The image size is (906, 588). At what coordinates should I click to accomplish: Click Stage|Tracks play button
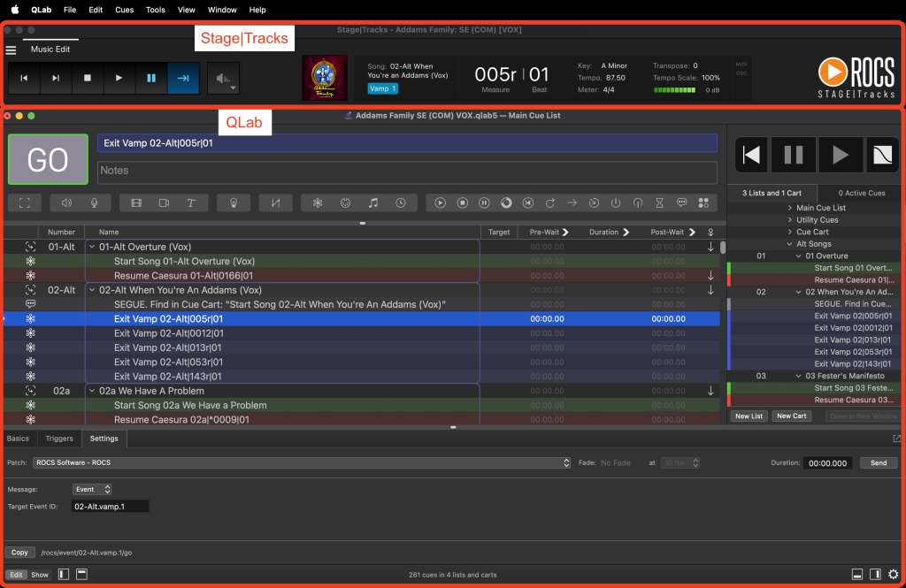tap(119, 78)
